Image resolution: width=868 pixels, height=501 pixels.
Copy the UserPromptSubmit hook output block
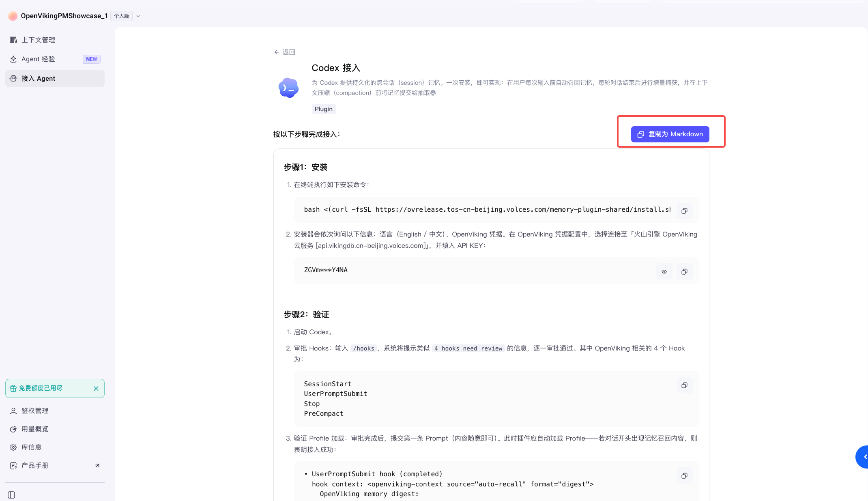point(684,475)
